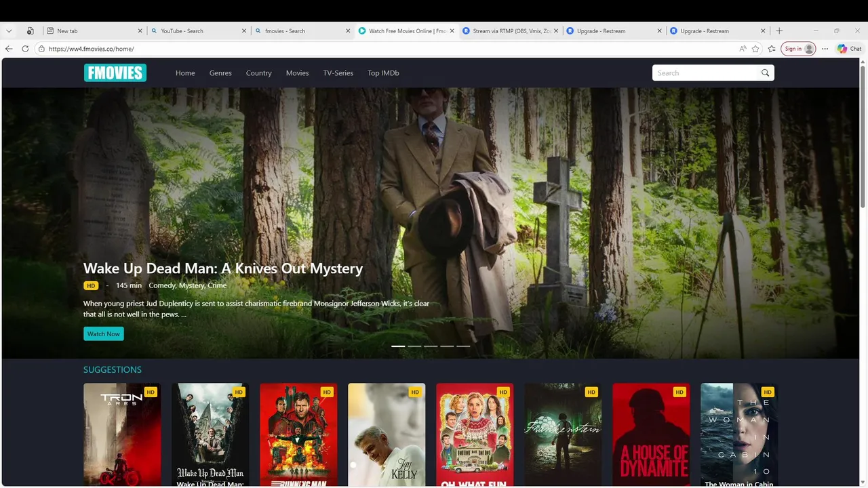This screenshot has width=868, height=488.
Task: Select the second carousel slide indicator
Action: [x=414, y=346]
